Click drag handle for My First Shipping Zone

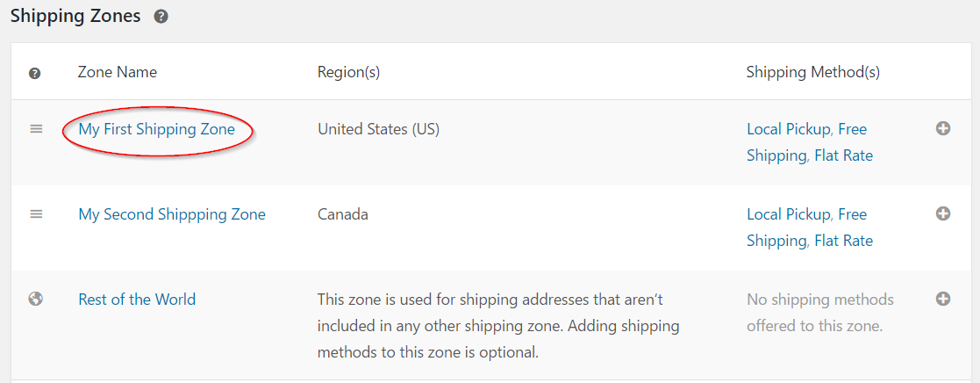[36, 129]
